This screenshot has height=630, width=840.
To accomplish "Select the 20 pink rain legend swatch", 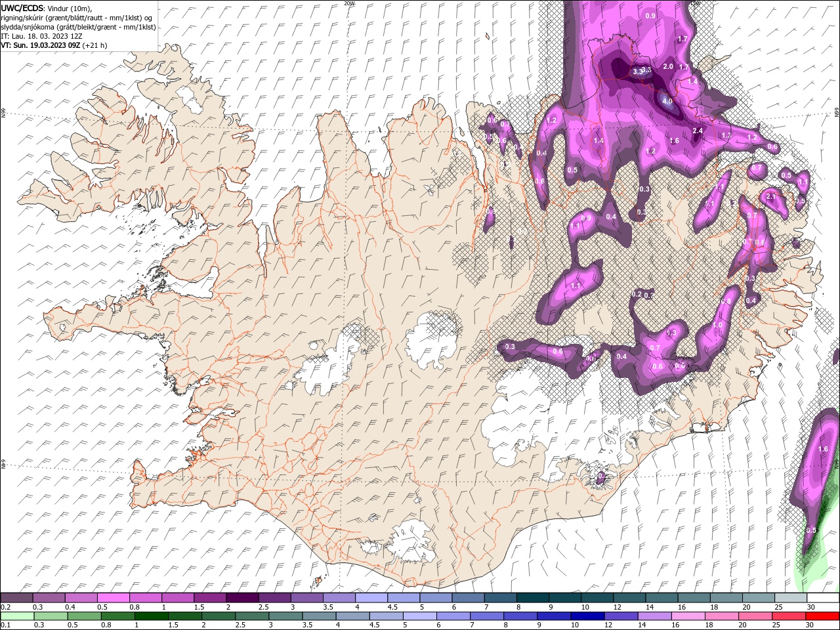I will click(x=756, y=616).
